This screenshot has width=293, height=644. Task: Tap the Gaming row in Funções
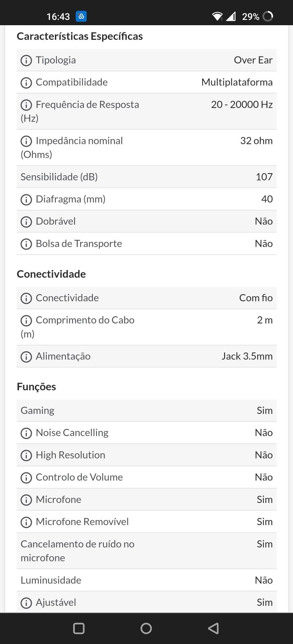(x=146, y=411)
